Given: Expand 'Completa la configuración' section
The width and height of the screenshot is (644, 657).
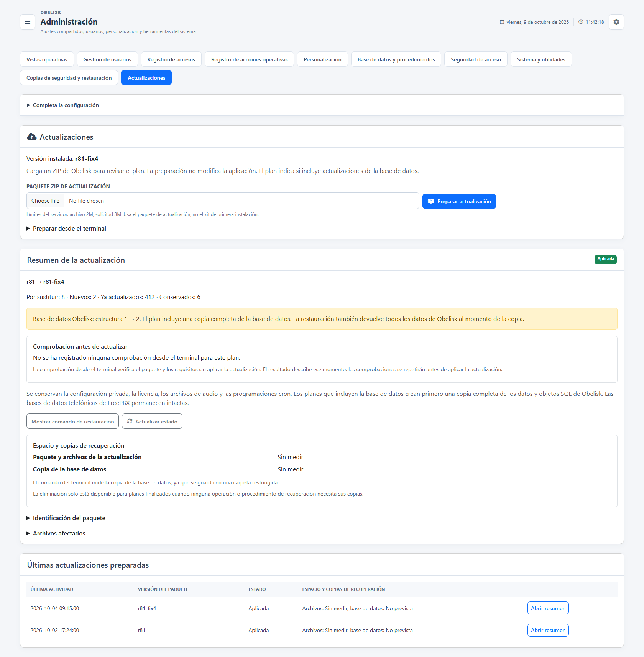Looking at the screenshot, I should (x=63, y=105).
